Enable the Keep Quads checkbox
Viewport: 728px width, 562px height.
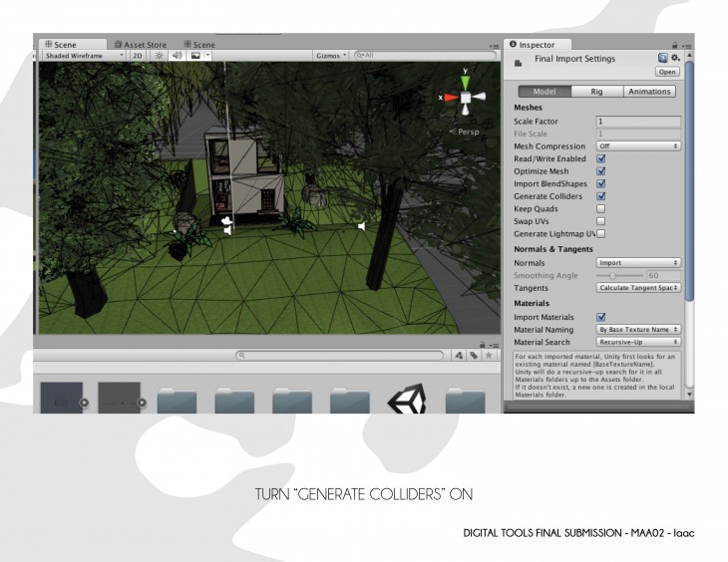[x=600, y=209]
